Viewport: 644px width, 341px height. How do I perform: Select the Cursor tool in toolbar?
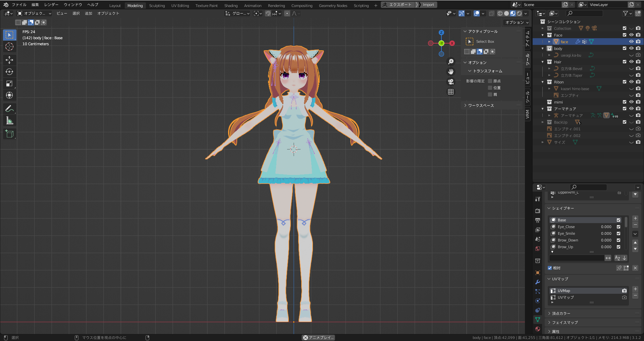click(9, 47)
